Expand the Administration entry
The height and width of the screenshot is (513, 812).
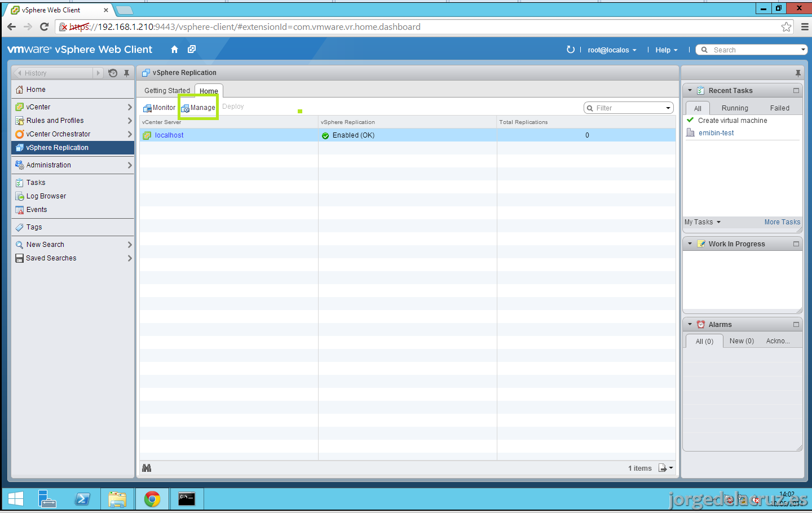[x=130, y=165]
